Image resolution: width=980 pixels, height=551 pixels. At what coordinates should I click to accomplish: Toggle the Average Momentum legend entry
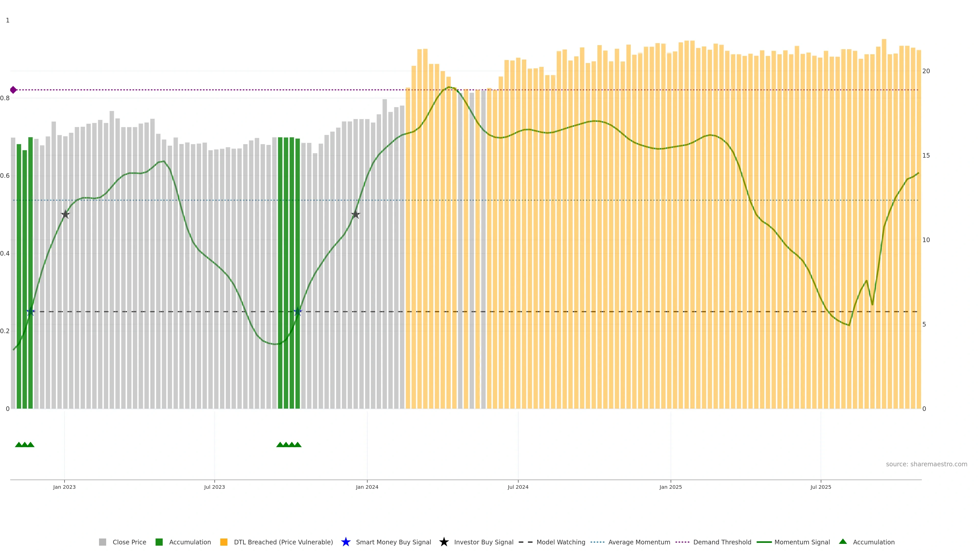point(639,542)
